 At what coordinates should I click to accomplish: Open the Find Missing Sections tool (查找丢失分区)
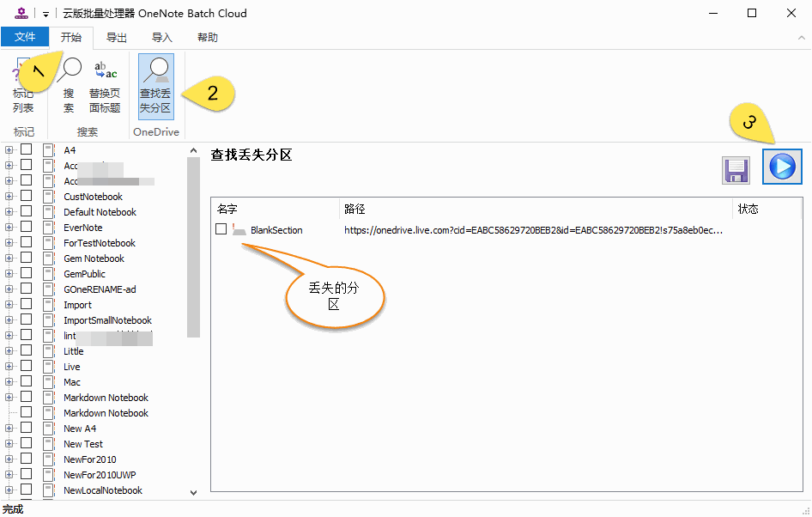155,86
